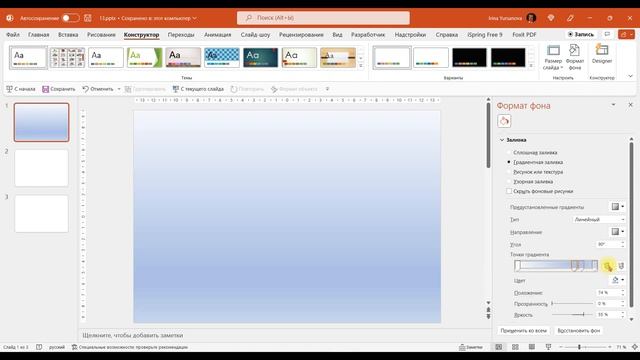Viewport: 640px width, 360px height.
Task: Click the fill bucket icon in Формат фона
Action: [x=504, y=121]
